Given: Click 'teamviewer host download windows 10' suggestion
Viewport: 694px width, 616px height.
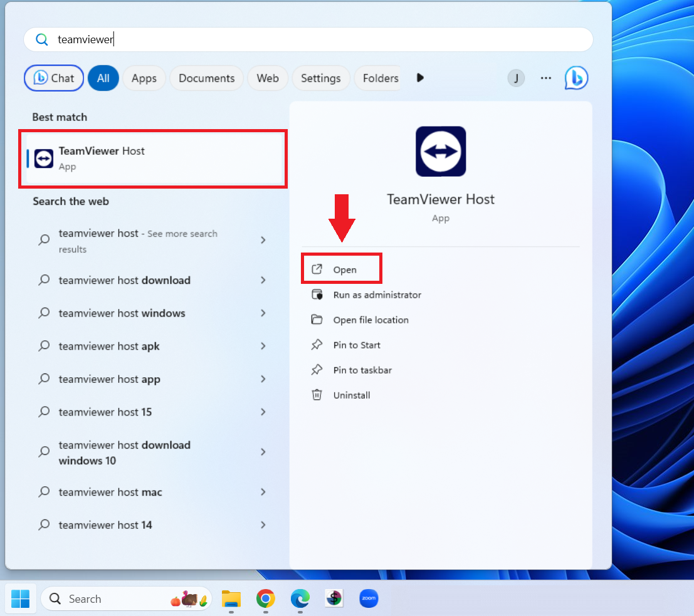Looking at the screenshot, I should (x=153, y=452).
